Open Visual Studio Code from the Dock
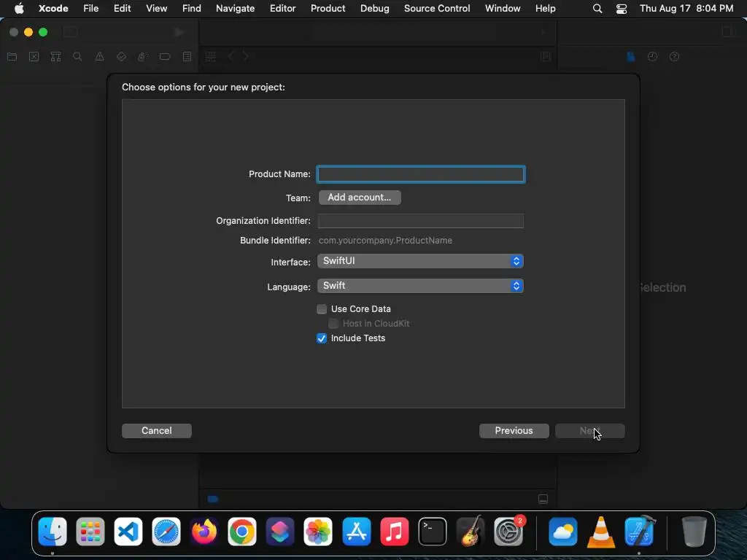The width and height of the screenshot is (747, 560). point(128,532)
